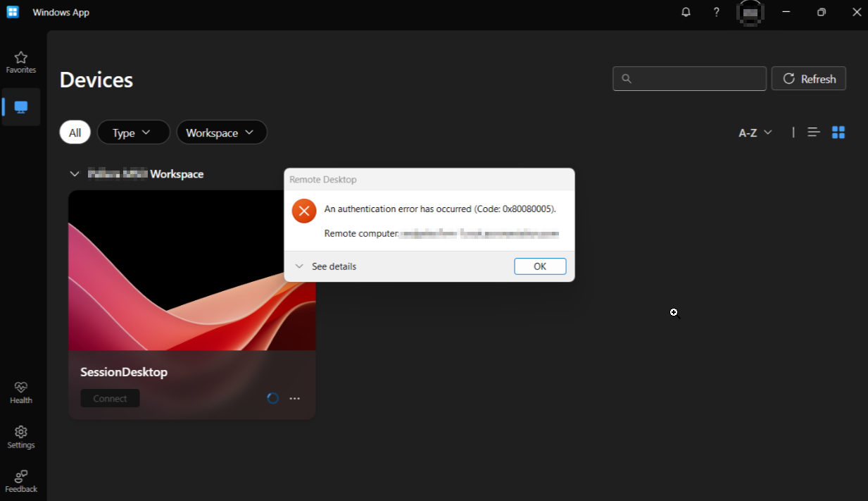Open Settings from the sidebar
The width and height of the screenshot is (868, 501).
point(20,435)
